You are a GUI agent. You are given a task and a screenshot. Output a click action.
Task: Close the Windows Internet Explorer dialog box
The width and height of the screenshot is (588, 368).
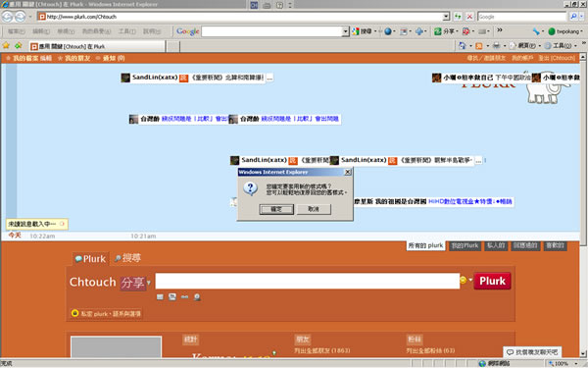348,172
